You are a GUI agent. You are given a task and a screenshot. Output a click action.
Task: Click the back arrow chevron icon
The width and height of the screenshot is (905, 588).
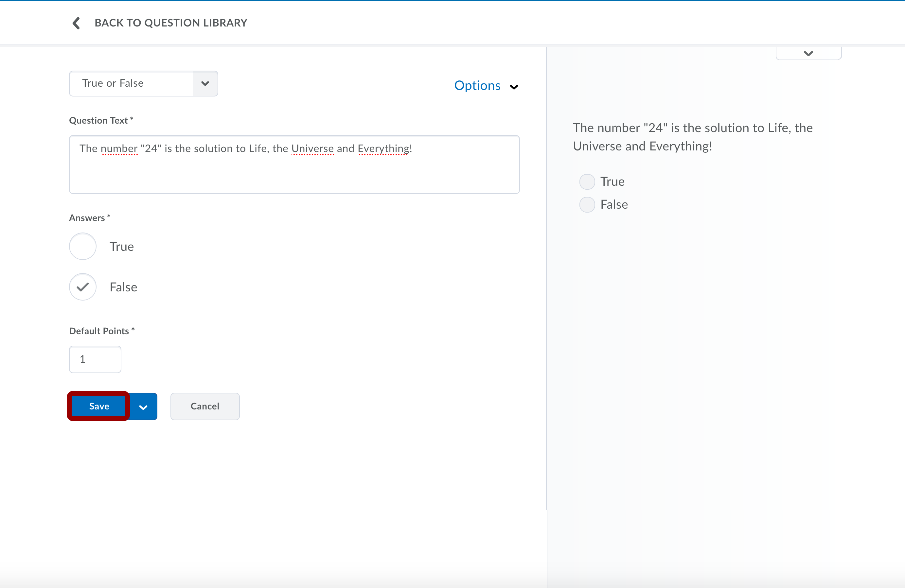(76, 23)
